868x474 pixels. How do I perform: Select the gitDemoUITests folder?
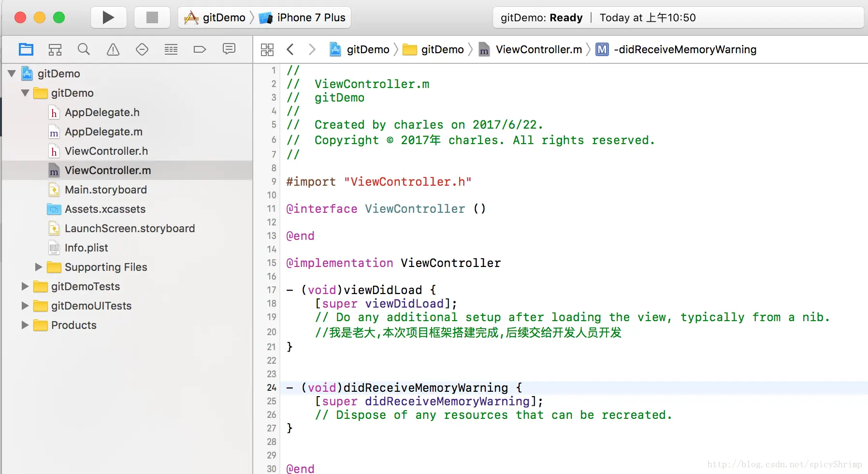(x=91, y=306)
